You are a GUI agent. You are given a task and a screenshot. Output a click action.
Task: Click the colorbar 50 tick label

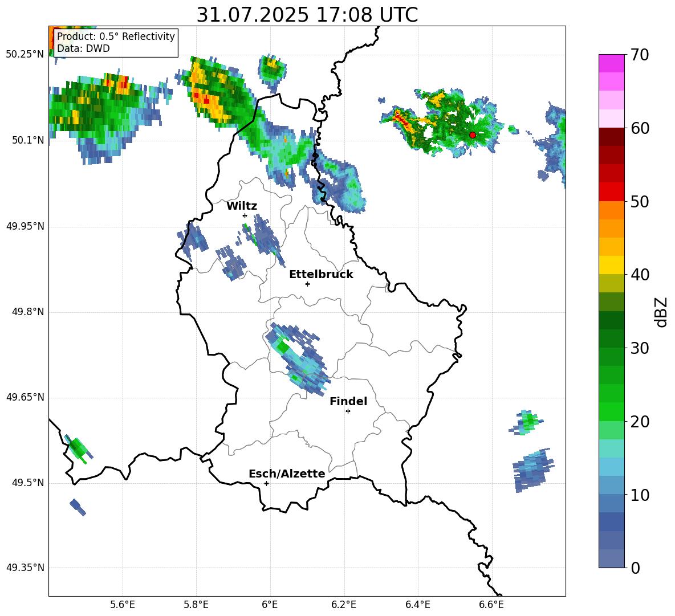640,202
